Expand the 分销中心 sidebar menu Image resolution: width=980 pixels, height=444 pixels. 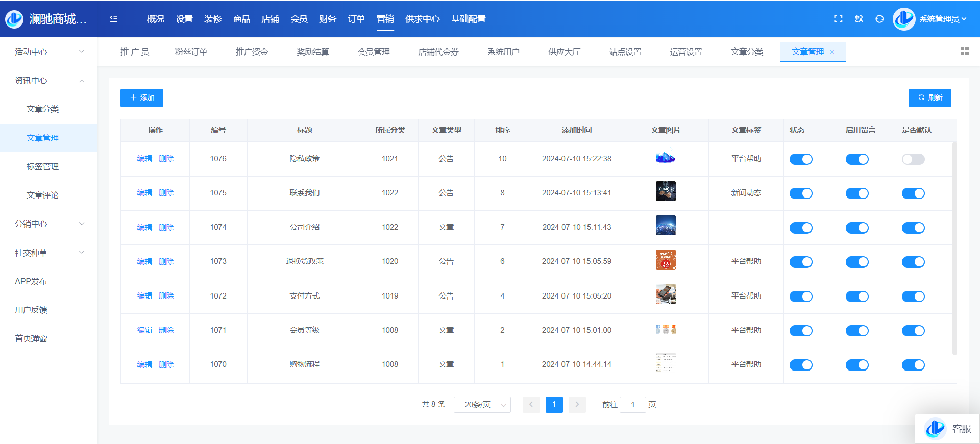tap(48, 224)
